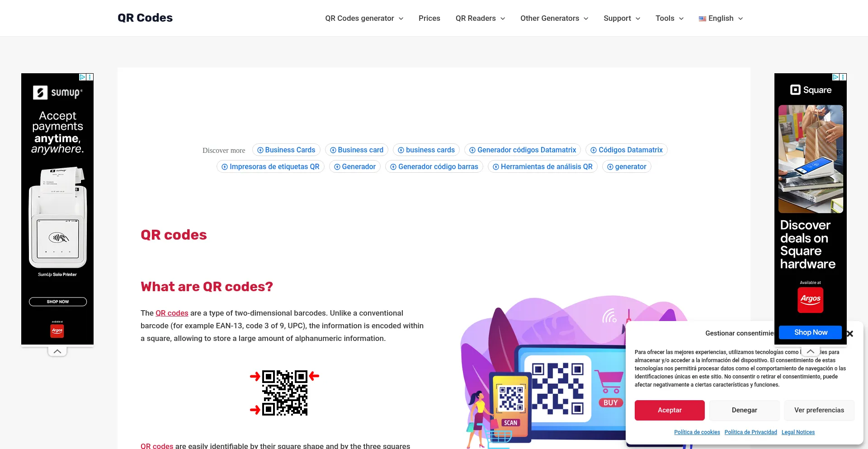Open the singular Business card chip
This screenshot has width=868, height=449.
tap(357, 150)
